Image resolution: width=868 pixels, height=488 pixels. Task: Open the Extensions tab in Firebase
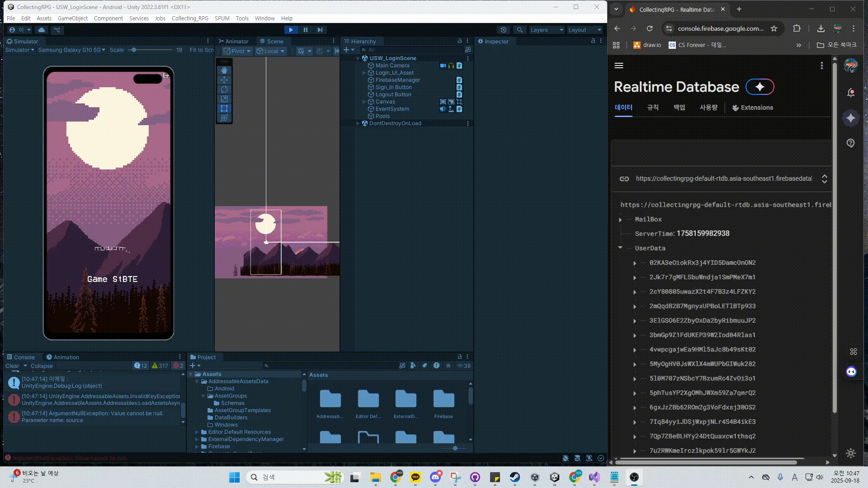tap(752, 108)
